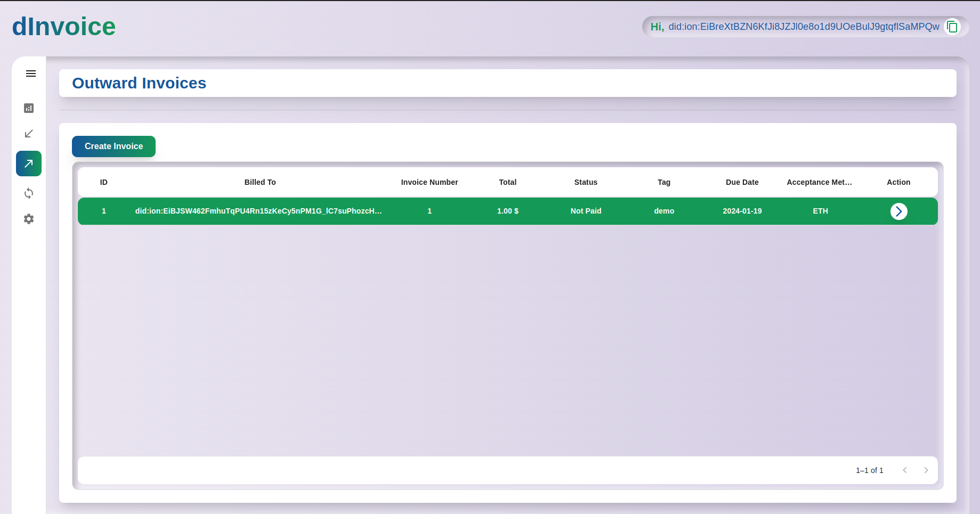
Task: Open the sync icon in the sidebar
Action: coord(29,193)
